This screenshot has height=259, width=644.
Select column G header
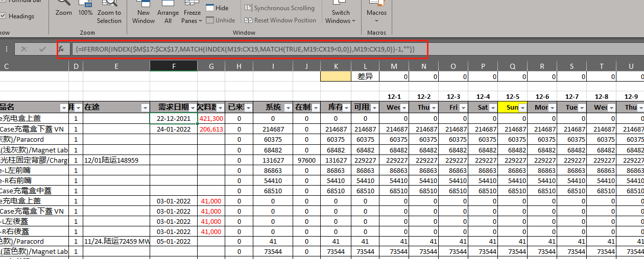click(212, 66)
